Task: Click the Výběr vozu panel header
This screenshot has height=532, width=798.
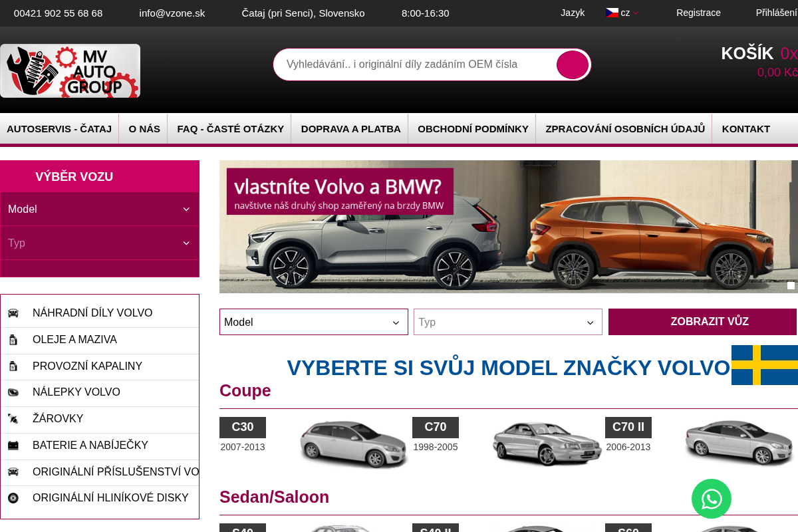Action: (100, 177)
